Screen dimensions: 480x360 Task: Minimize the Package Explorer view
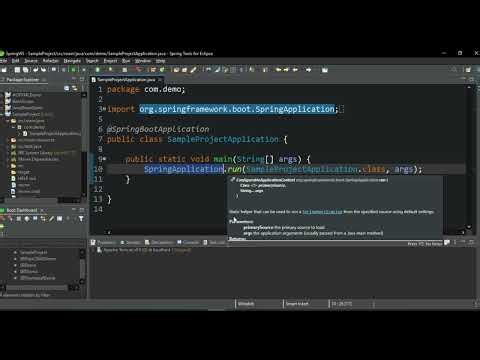point(74,79)
